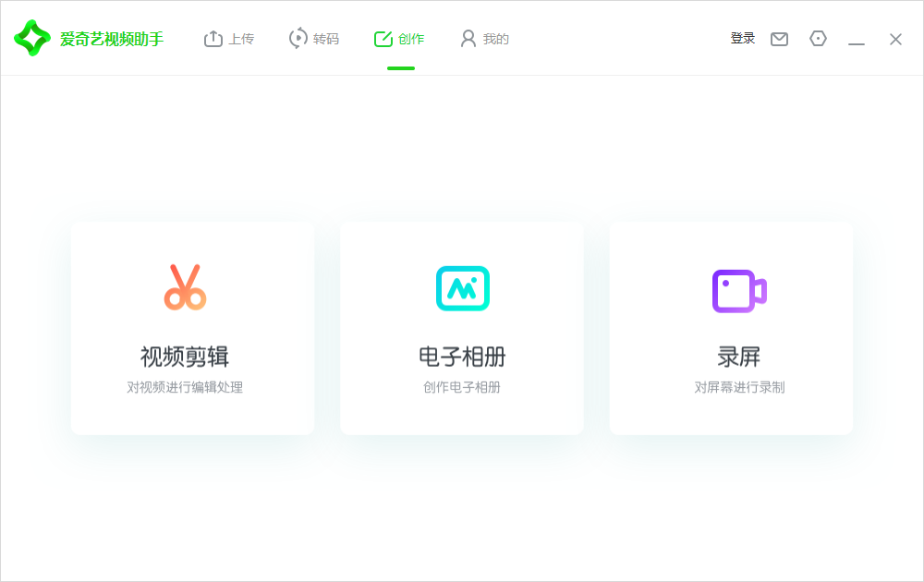Screen dimensions: 924x582
Task: Click the pencil-square icon next to 创作
Action: [x=383, y=38]
